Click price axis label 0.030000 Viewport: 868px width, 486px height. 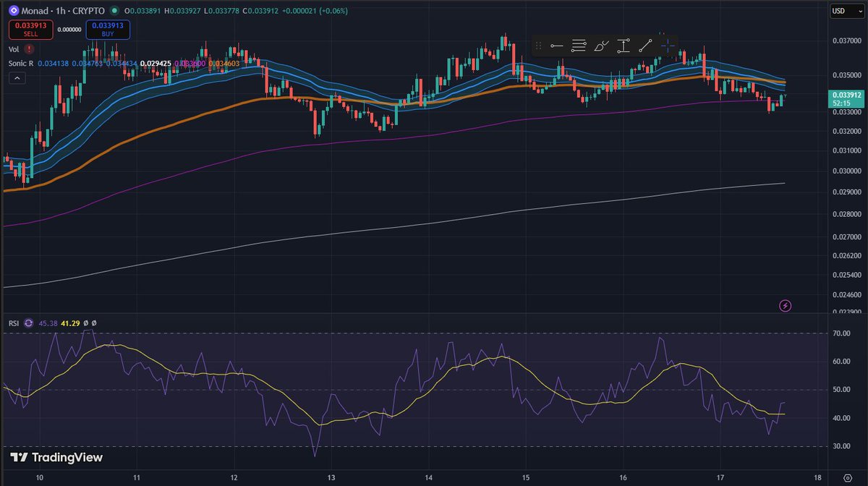tap(846, 171)
